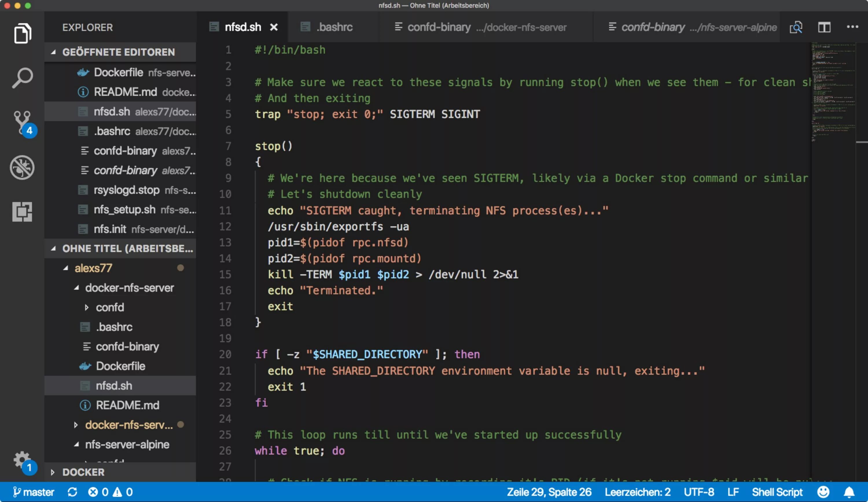This screenshot has height=502, width=868.
Task: Open the Extensions view in activity bar
Action: pyautogui.click(x=22, y=211)
